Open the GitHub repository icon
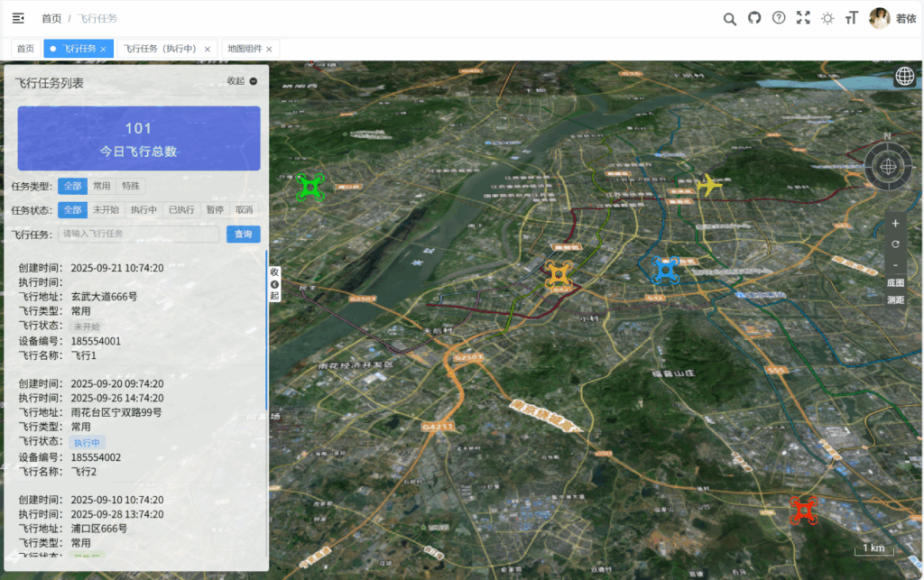 (x=754, y=18)
